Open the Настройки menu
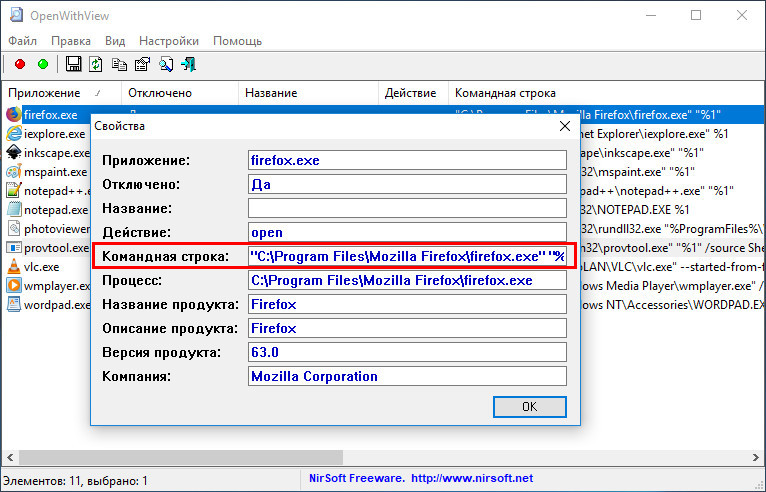The height and width of the screenshot is (492, 766). coord(169,41)
